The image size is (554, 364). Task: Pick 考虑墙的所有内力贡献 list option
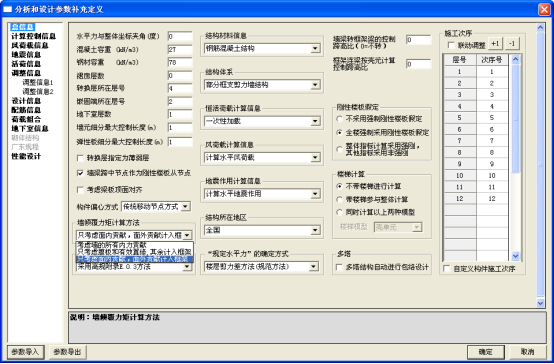coord(135,245)
